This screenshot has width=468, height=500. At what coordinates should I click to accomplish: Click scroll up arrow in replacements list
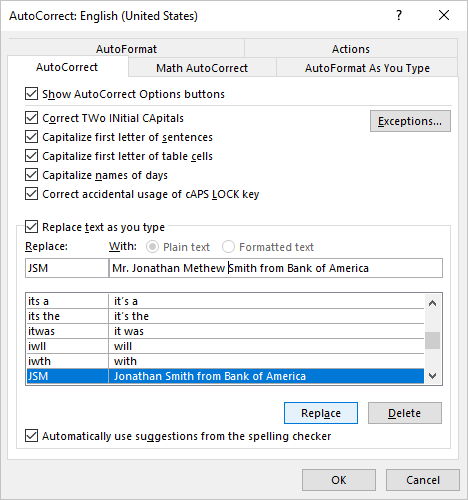pos(433,303)
